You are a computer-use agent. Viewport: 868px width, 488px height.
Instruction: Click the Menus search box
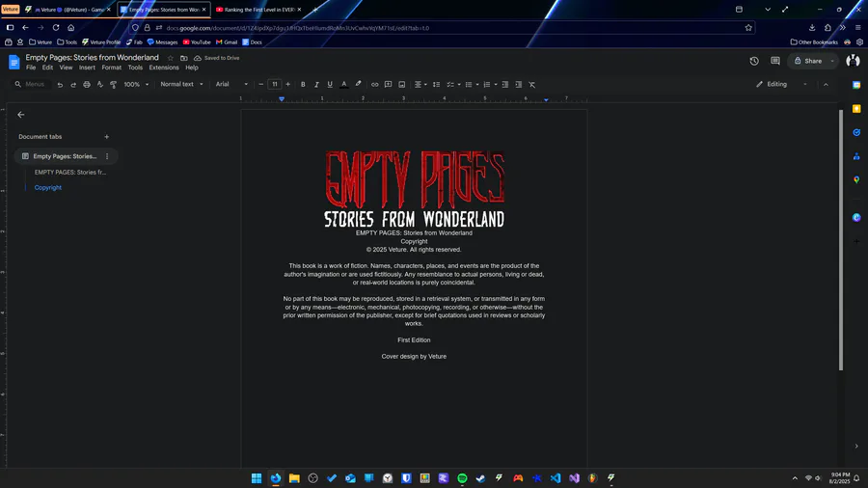click(32, 85)
